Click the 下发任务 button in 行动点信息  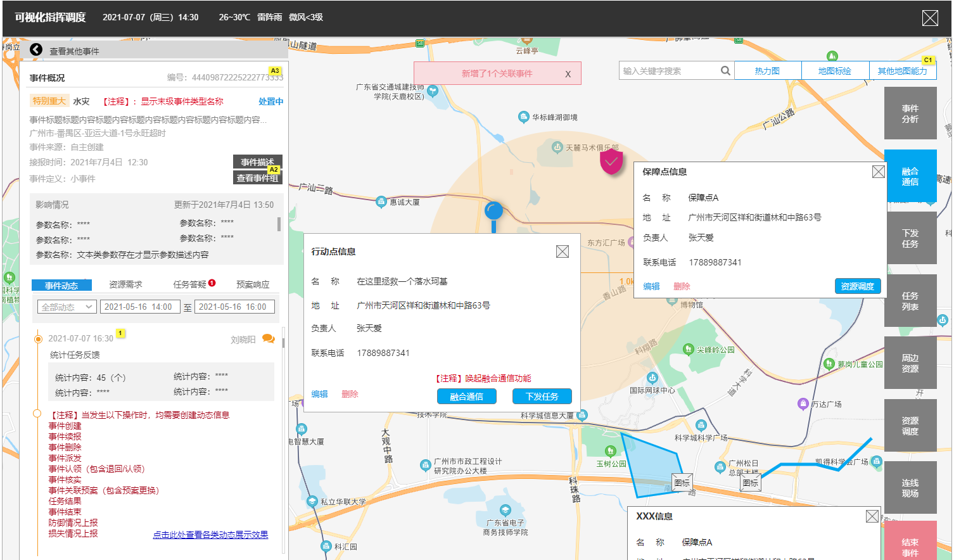click(x=542, y=397)
